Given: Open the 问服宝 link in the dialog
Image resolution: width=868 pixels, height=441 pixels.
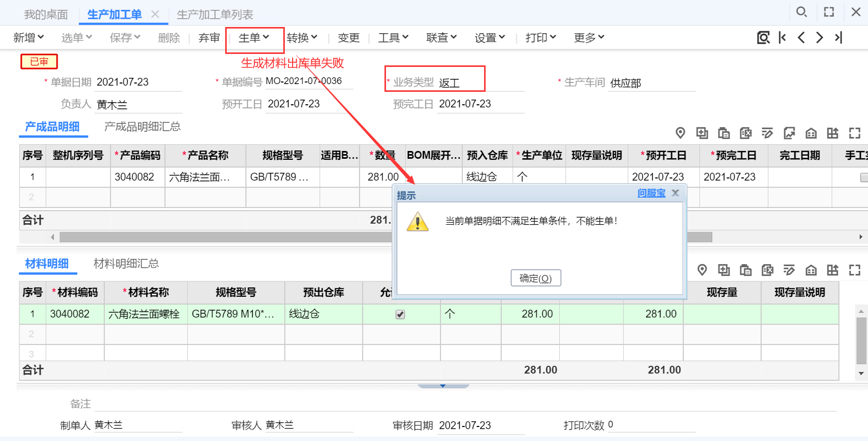Looking at the screenshot, I should pos(652,193).
